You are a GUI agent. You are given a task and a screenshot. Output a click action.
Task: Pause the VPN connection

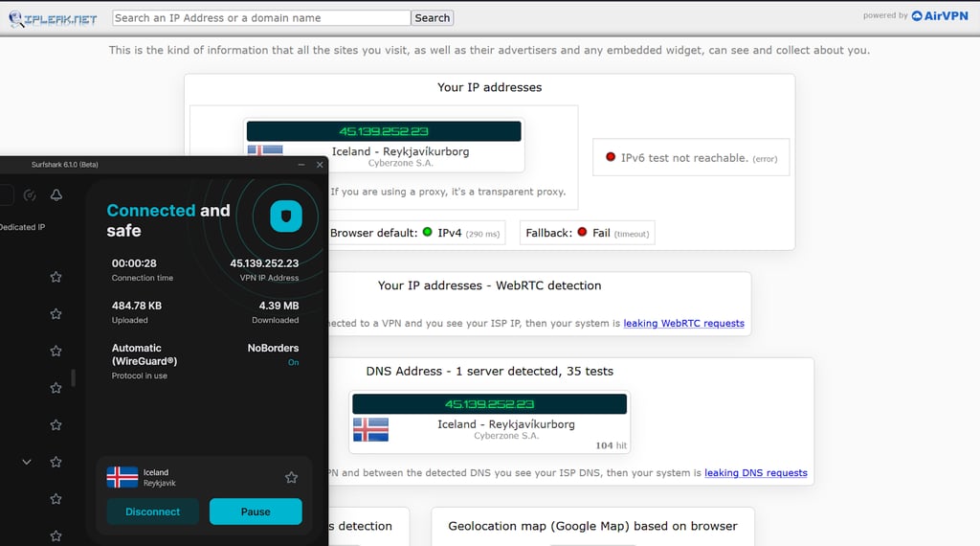[256, 512]
